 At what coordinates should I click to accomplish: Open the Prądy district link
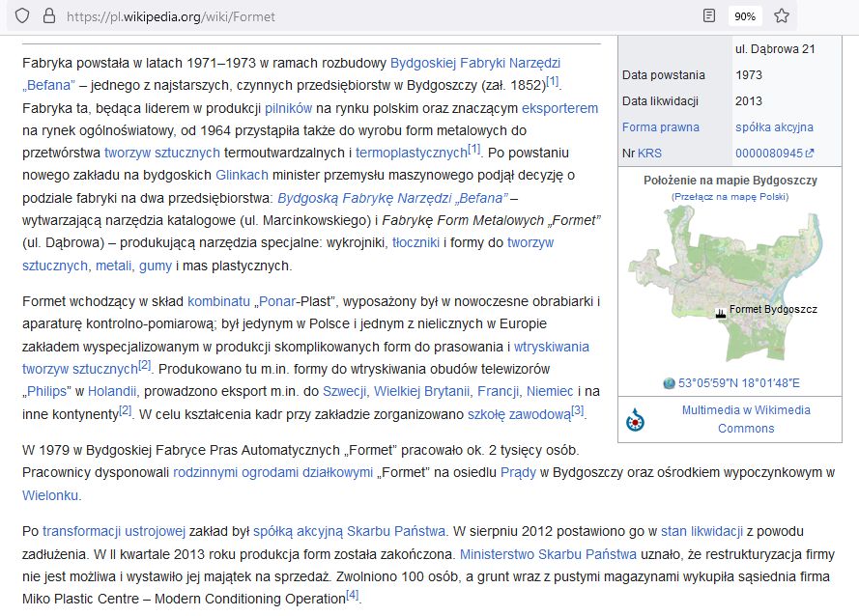(x=518, y=472)
